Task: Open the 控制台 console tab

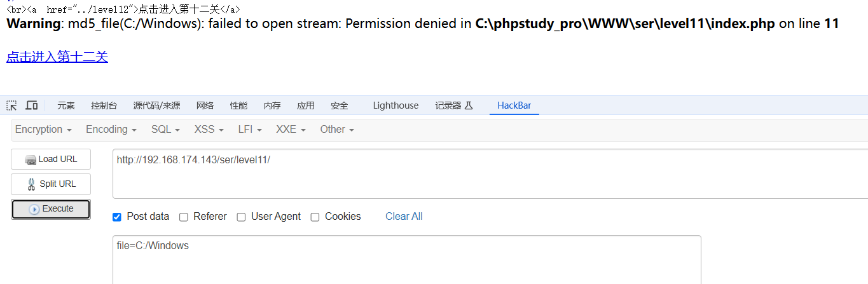Action: 104,105
